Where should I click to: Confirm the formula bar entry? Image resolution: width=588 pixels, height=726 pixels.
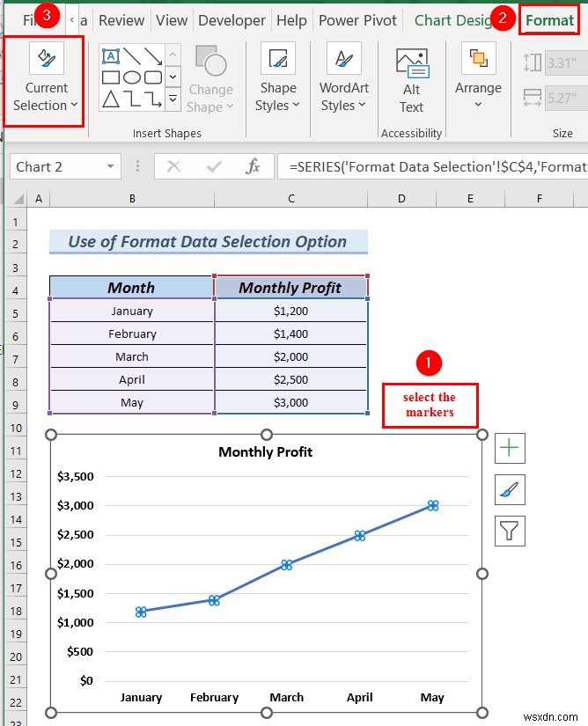tap(213, 166)
